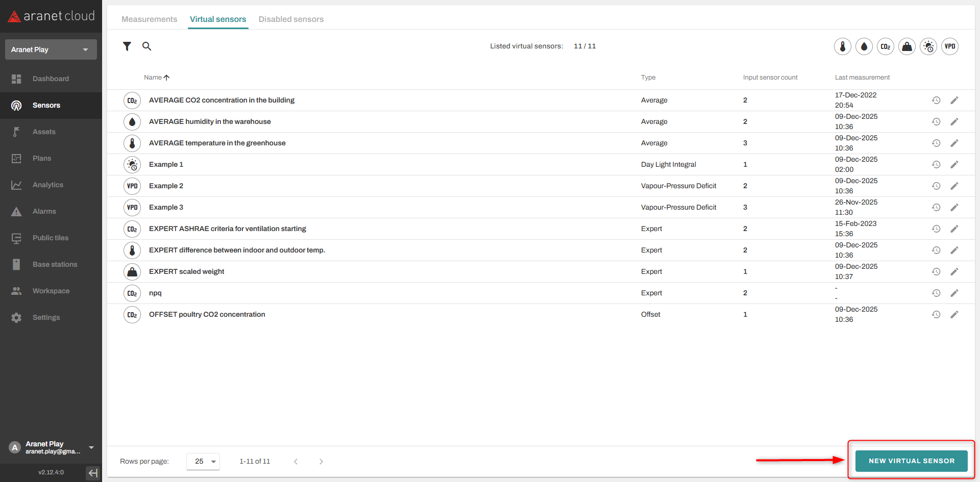Open the filter funnel icon
The image size is (980, 482).
(x=127, y=46)
